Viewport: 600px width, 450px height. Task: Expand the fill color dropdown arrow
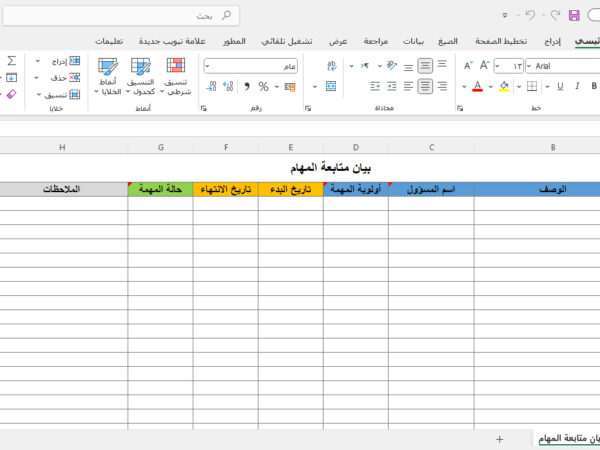(491, 87)
